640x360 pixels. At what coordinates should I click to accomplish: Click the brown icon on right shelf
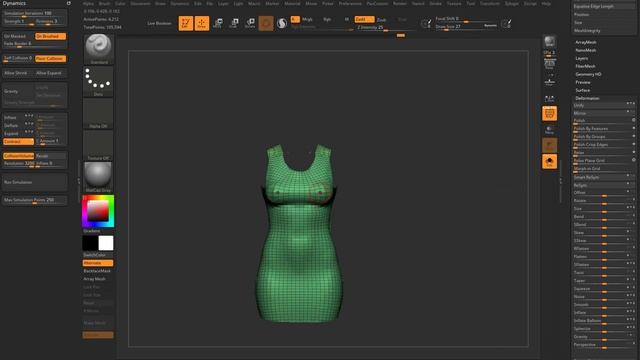549,145
